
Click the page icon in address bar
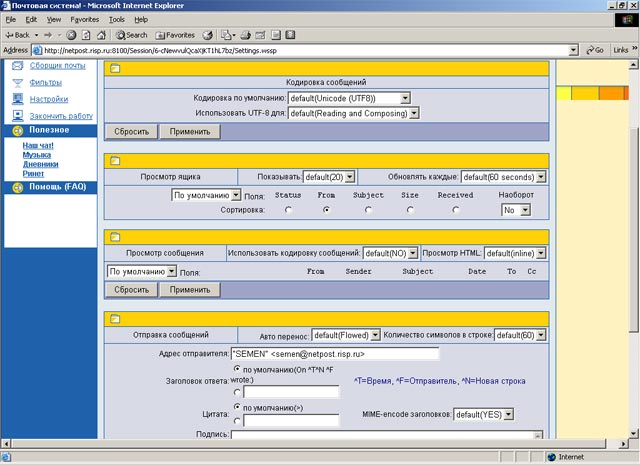[37, 50]
